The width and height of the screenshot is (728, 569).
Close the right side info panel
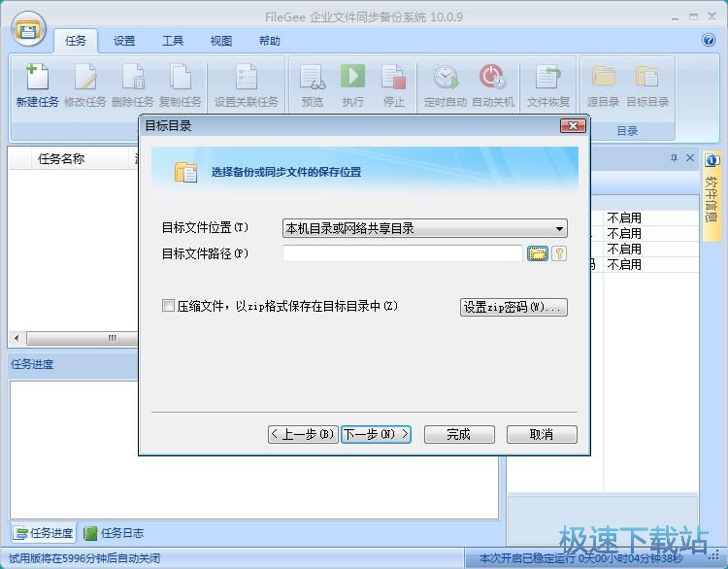pos(690,158)
